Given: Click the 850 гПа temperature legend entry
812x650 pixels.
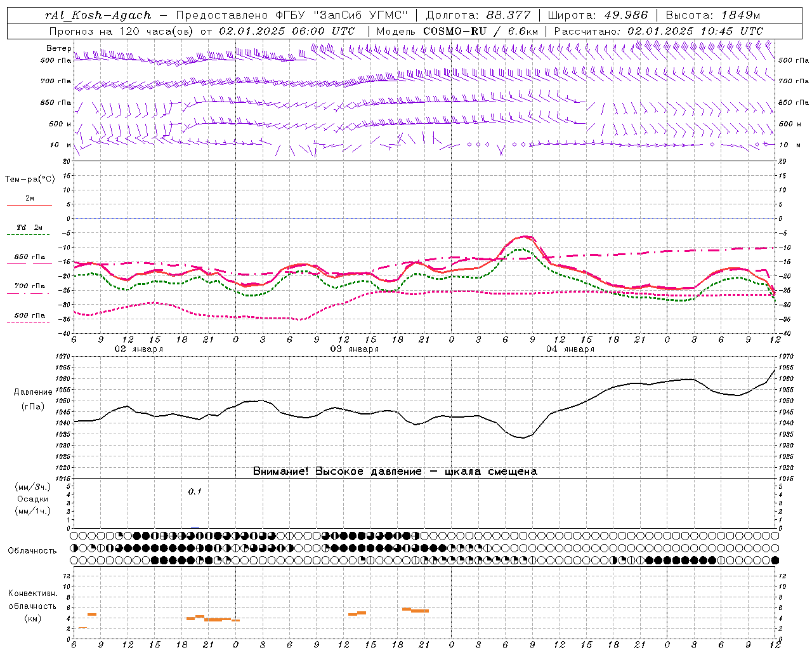Looking at the screenshot, I should pos(29,257).
